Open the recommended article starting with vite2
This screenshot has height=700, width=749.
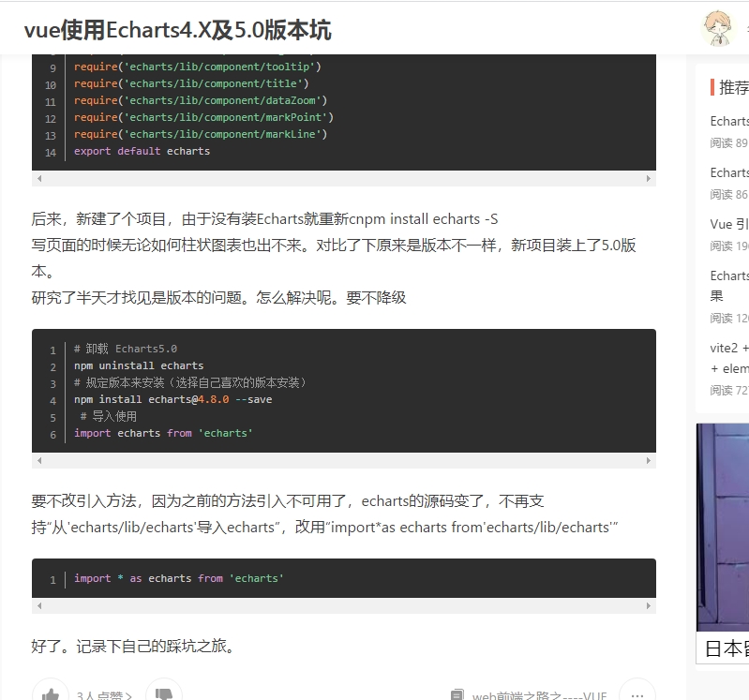pyautogui.click(x=729, y=358)
